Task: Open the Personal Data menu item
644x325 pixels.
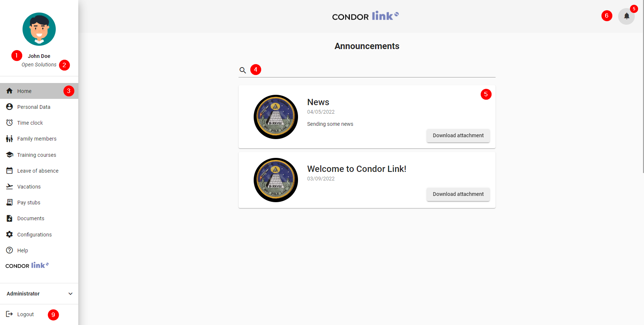Action: (x=34, y=107)
